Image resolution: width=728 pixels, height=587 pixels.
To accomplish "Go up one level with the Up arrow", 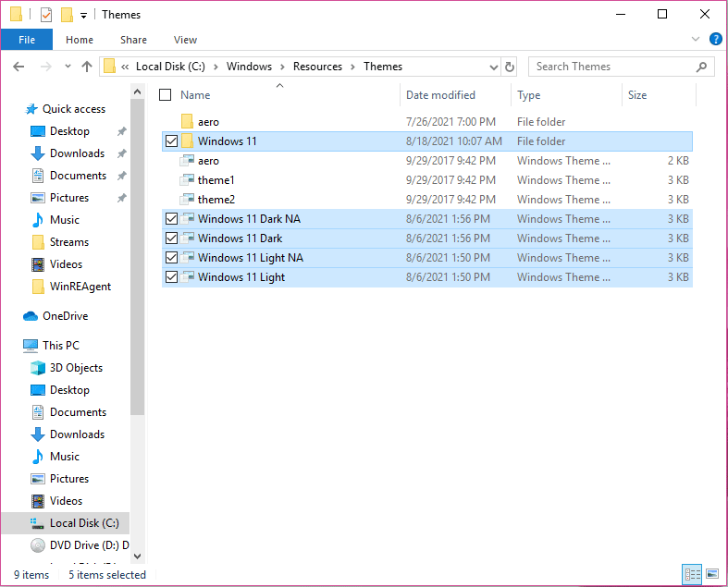I will pyautogui.click(x=87, y=67).
